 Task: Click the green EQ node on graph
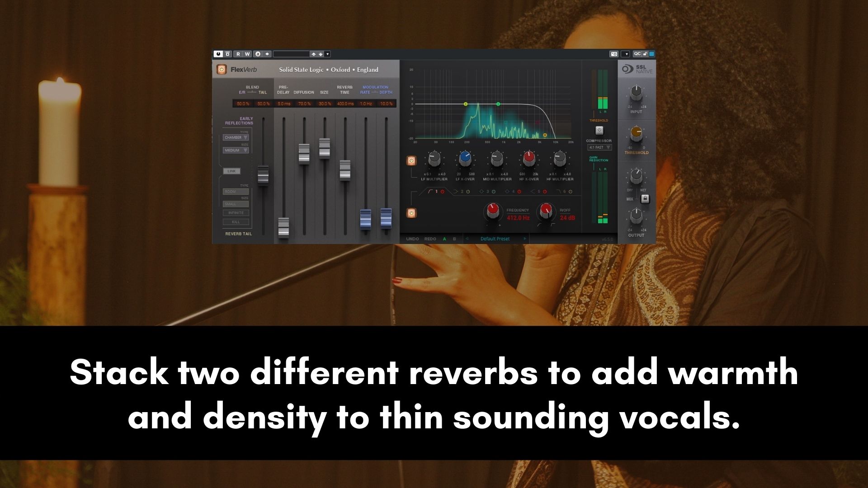tap(498, 104)
